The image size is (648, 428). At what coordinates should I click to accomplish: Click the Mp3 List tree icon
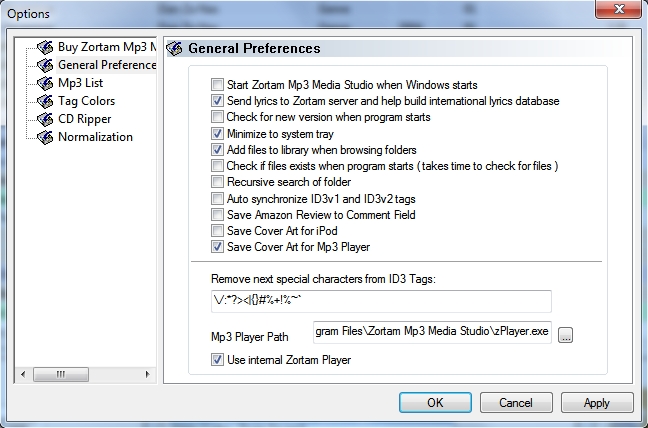tap(43, 83)
